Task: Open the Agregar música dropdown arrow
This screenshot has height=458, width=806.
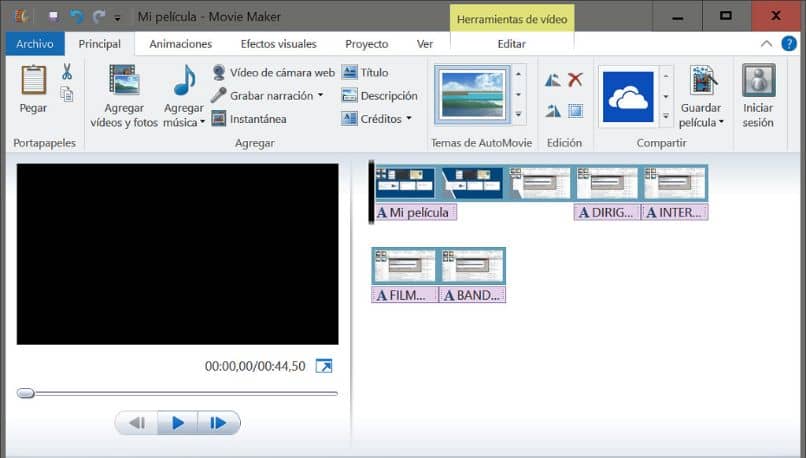Action: pyautogui.click(x=202, y=122)
